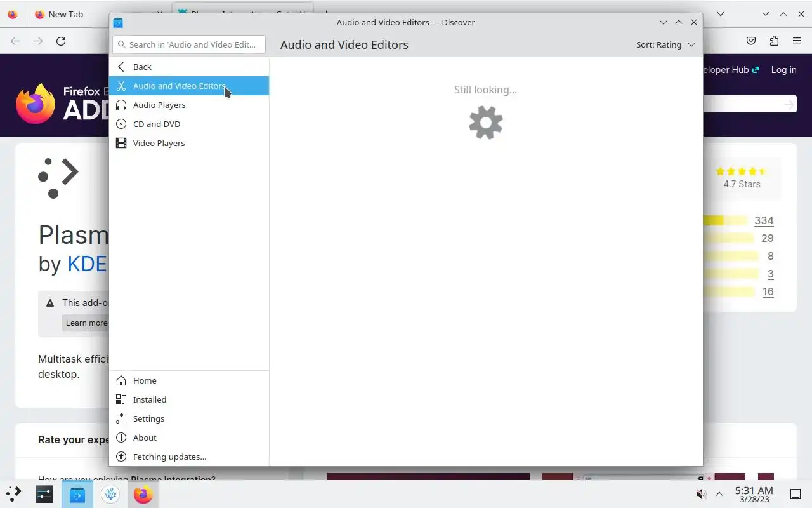This screenshot has width=812, height=508.
Task: Click the headphones icon for Audio Players
Action: [x=121, y=105]
